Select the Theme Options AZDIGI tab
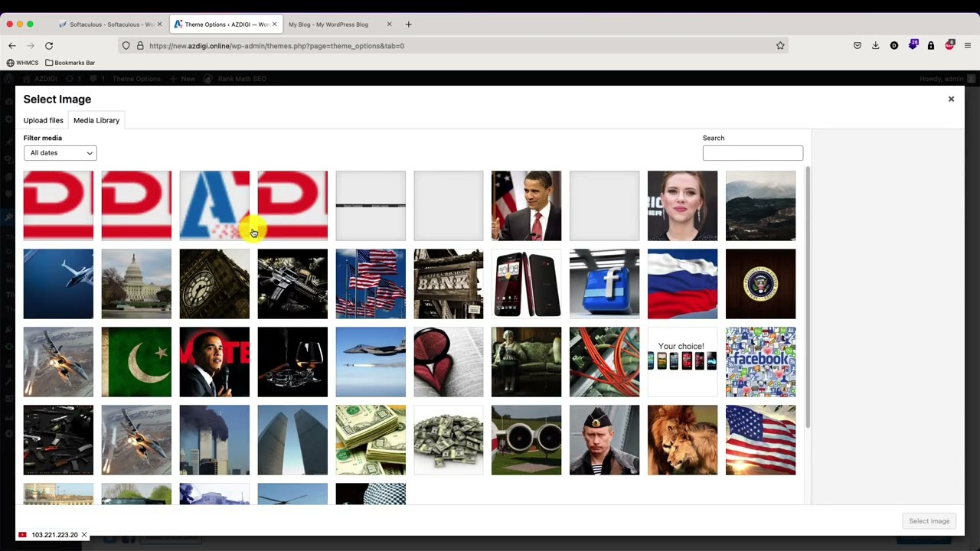 coord(226,24)
